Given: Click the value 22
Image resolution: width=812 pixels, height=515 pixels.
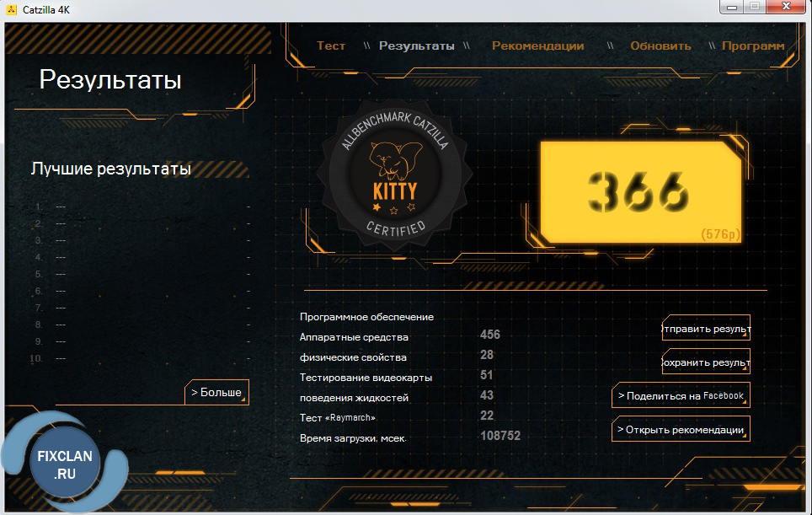Looking at the screenshot, I should (487, 416).
